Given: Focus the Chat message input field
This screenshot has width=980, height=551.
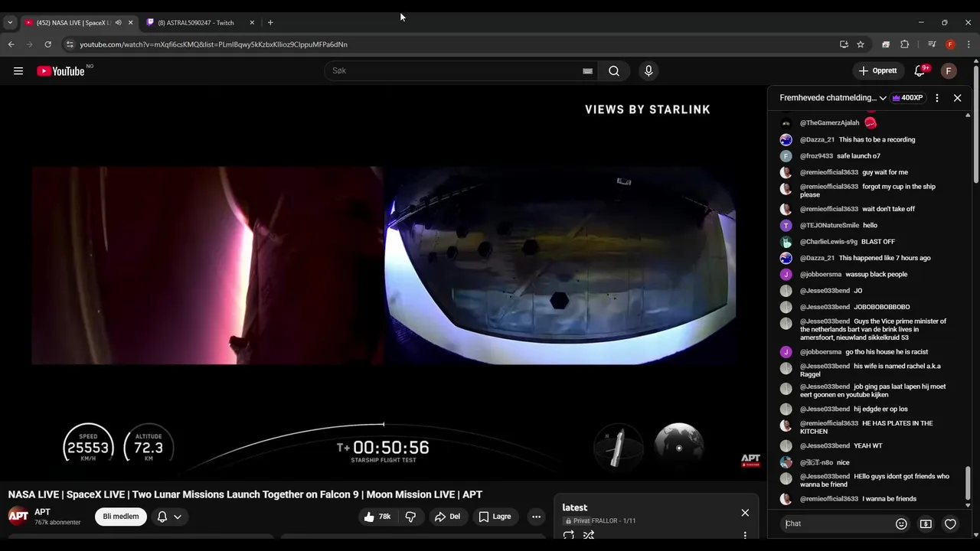Looking at the screenshot, I should click(838, 523).
